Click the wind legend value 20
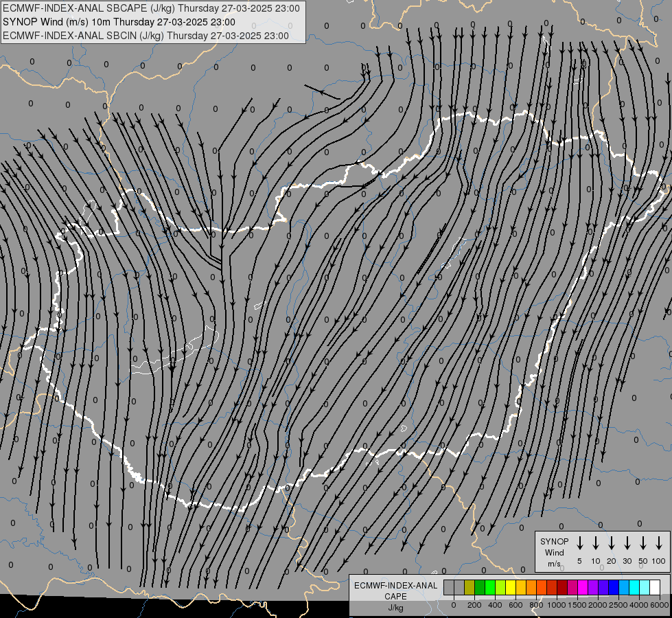 pos(612,561)
